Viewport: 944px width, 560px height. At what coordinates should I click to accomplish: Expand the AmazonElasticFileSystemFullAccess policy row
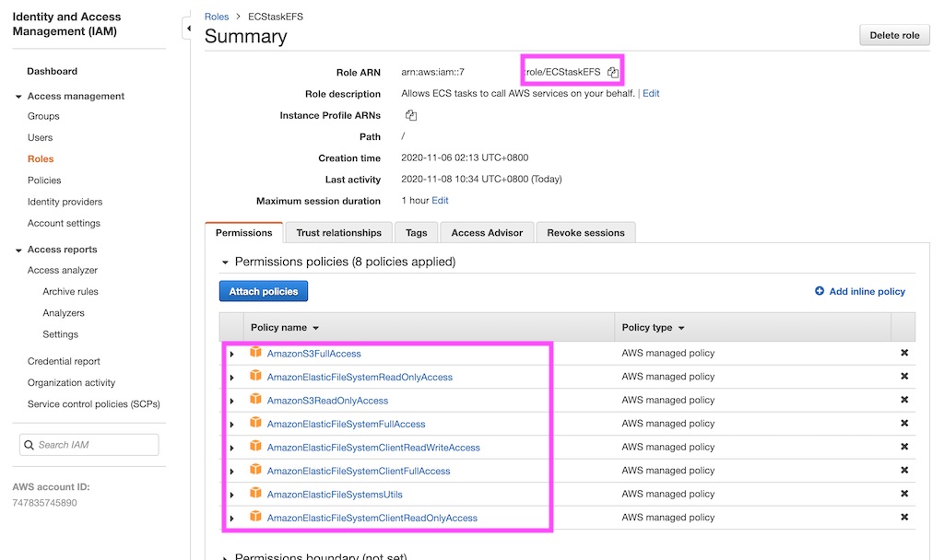[x=231, y=425]
